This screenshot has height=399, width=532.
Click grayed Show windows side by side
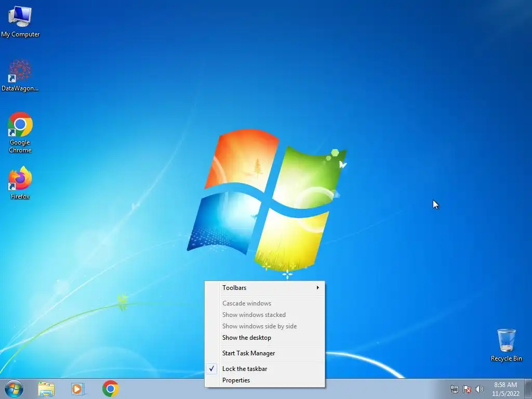click(x=264, y=326)
